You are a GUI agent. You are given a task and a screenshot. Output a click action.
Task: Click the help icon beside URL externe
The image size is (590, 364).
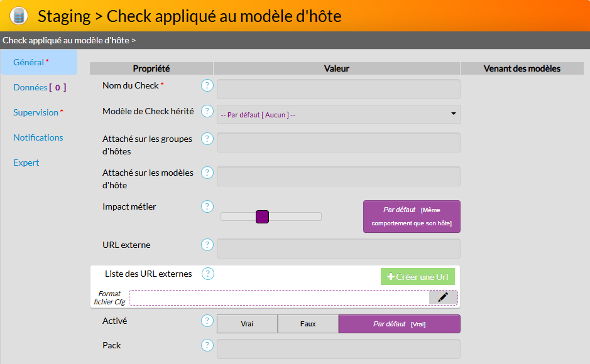207,245
